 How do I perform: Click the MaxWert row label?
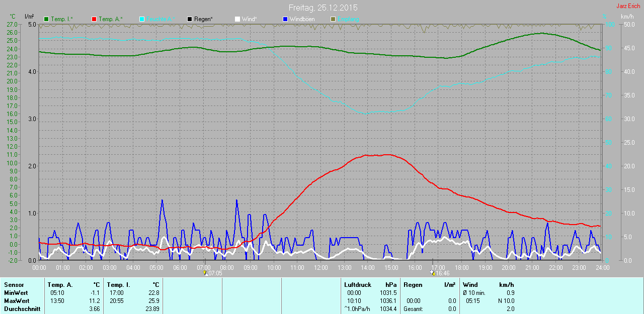point(16,301)
